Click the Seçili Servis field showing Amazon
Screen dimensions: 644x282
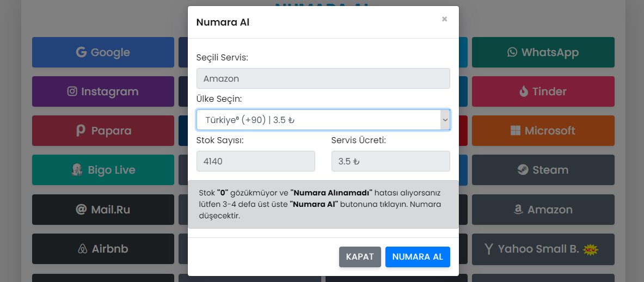click(323, 78)
